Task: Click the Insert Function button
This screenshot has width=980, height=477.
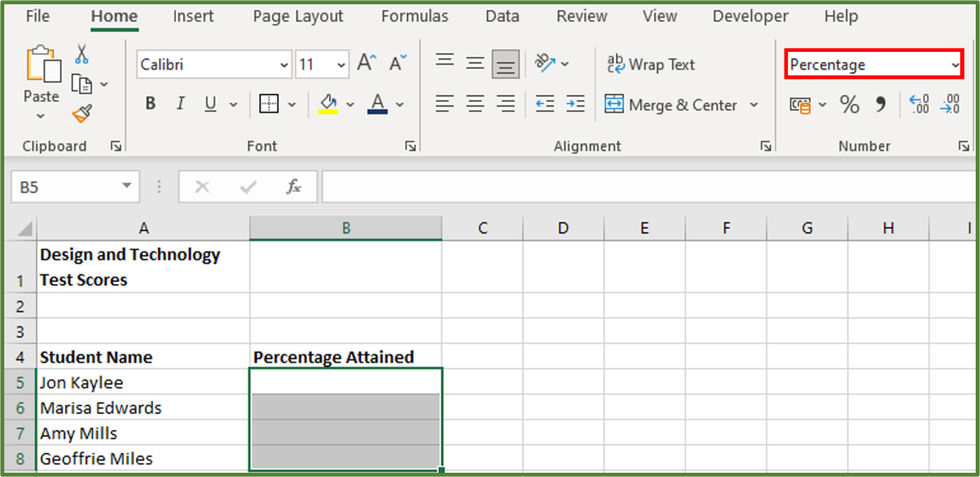Action: (x=295, y=186)
